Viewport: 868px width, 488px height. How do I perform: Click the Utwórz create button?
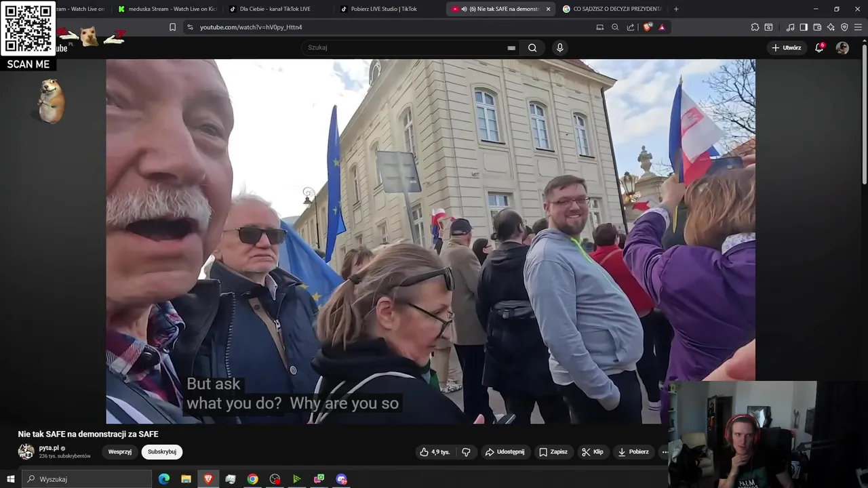[x=787, y=47]
